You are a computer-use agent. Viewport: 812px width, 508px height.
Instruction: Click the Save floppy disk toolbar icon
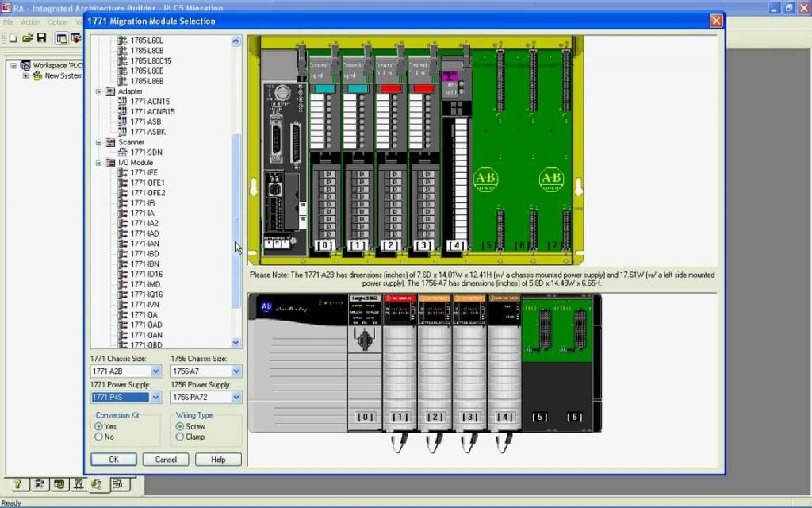coord(42,38)
